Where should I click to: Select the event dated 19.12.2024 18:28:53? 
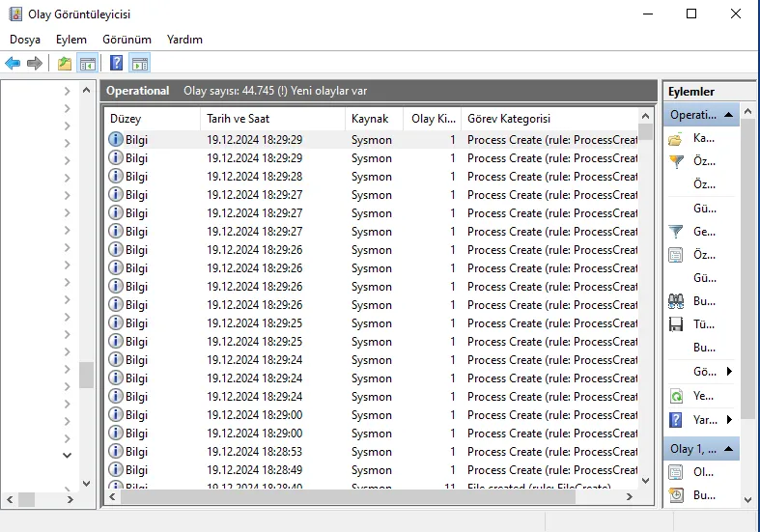tap(372, 452)
